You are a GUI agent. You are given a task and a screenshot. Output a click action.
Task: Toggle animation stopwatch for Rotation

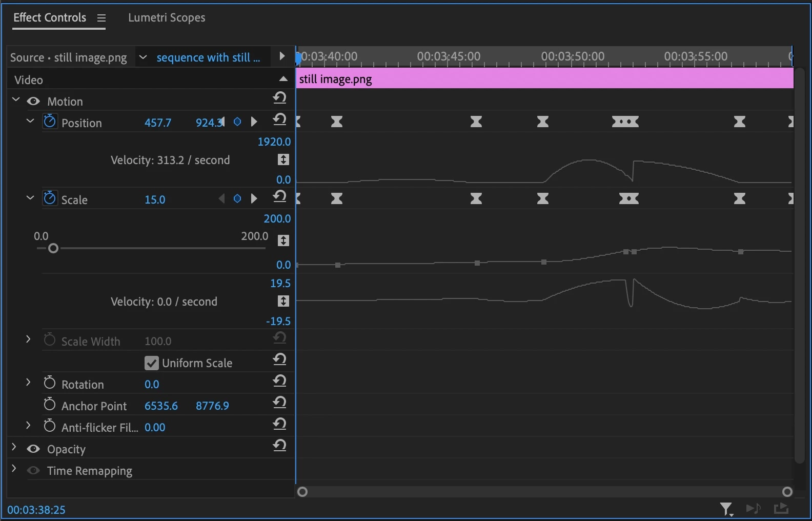point(50,383)
